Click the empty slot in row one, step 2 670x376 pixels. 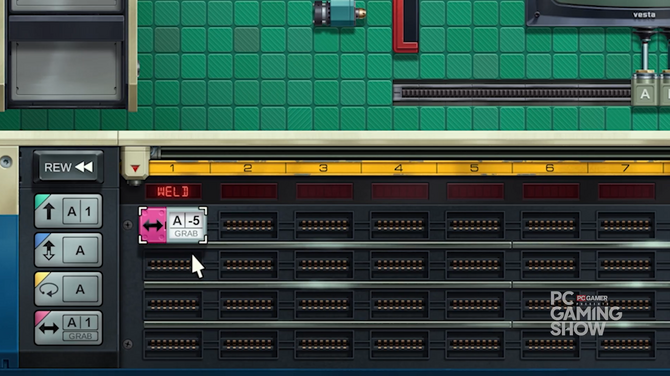(248, 225)
